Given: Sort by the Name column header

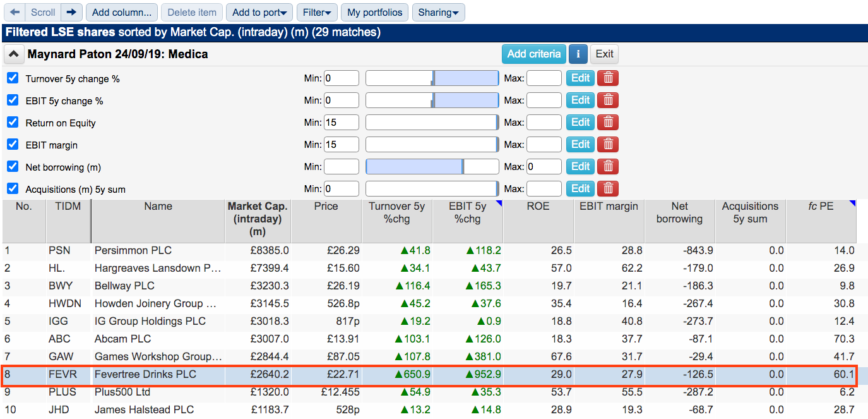Looking at the screenshot, I should (158, 221).
